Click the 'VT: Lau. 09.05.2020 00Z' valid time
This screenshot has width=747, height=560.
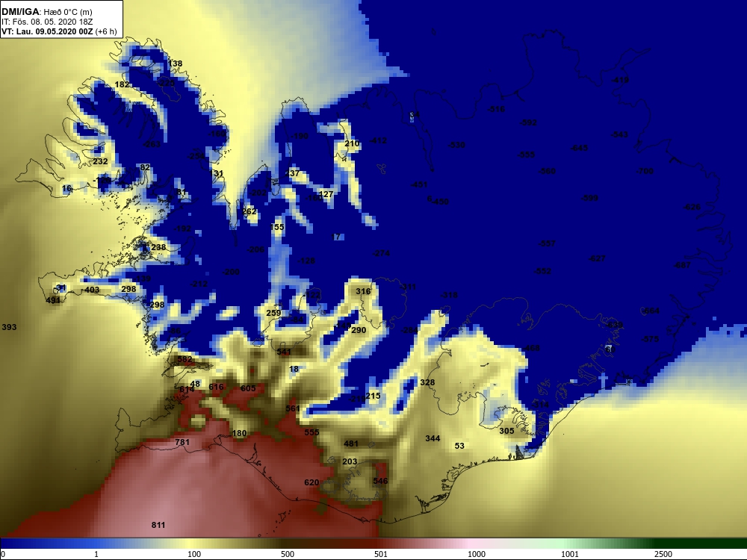pos(48,31)
